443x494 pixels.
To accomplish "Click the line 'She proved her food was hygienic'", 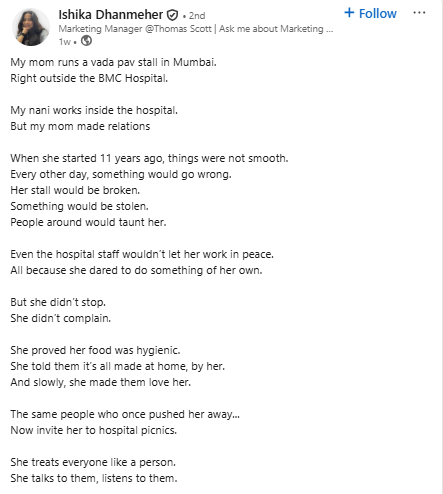I will pos(95,350).
